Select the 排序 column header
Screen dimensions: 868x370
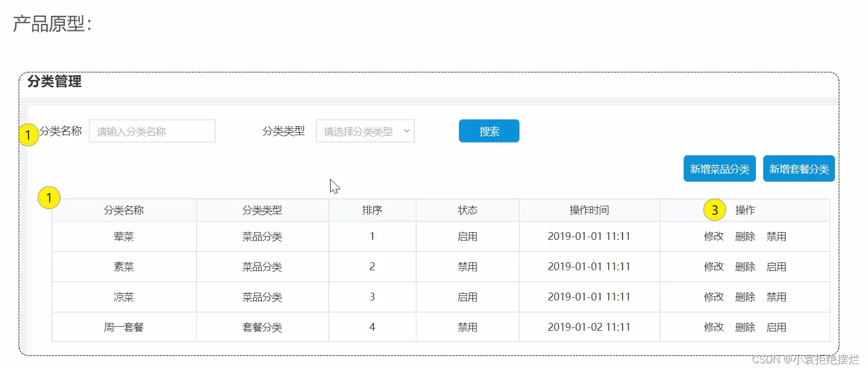(x=372, y=210)
